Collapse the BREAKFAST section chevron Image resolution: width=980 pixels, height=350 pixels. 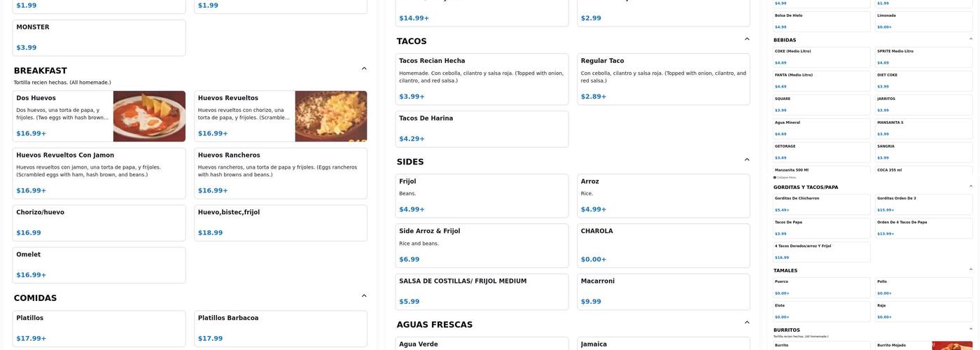point(364,69)
